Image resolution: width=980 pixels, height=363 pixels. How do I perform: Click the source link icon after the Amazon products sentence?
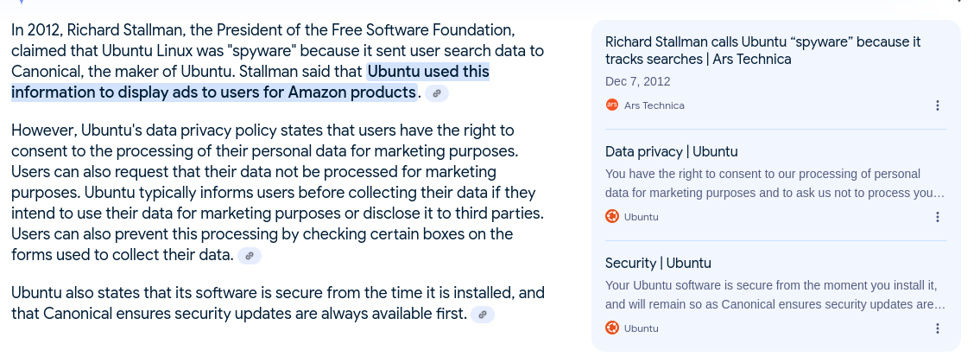pos(437,92)
